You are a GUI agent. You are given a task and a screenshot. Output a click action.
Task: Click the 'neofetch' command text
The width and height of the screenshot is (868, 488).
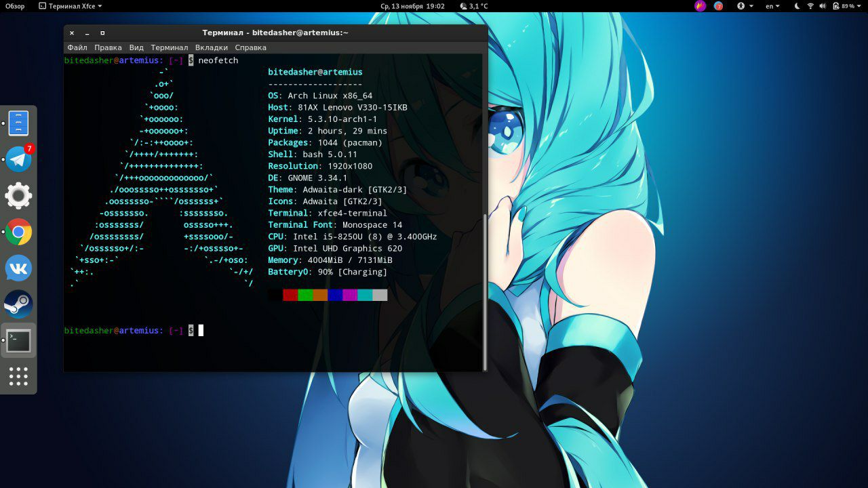(218, 60)
